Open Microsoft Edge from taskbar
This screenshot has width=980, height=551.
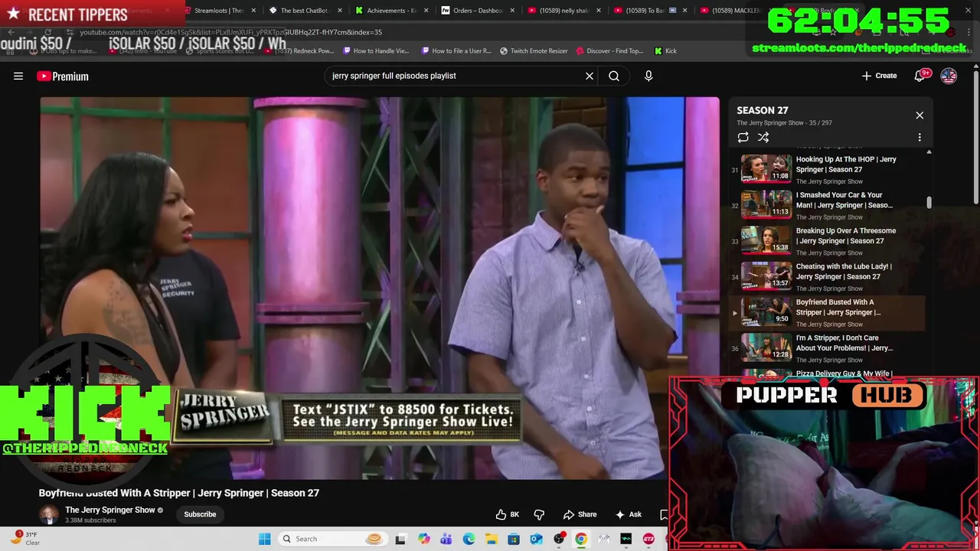tap(469, 539)
